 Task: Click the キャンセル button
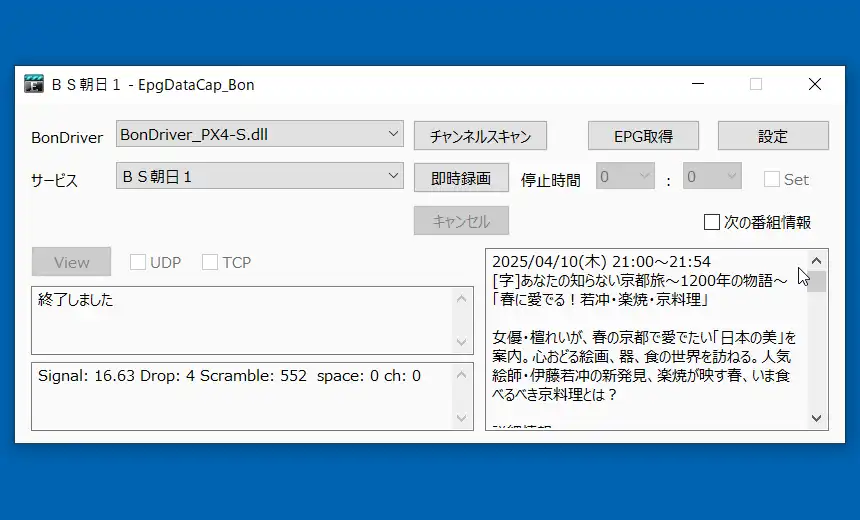tap(461, 221)
